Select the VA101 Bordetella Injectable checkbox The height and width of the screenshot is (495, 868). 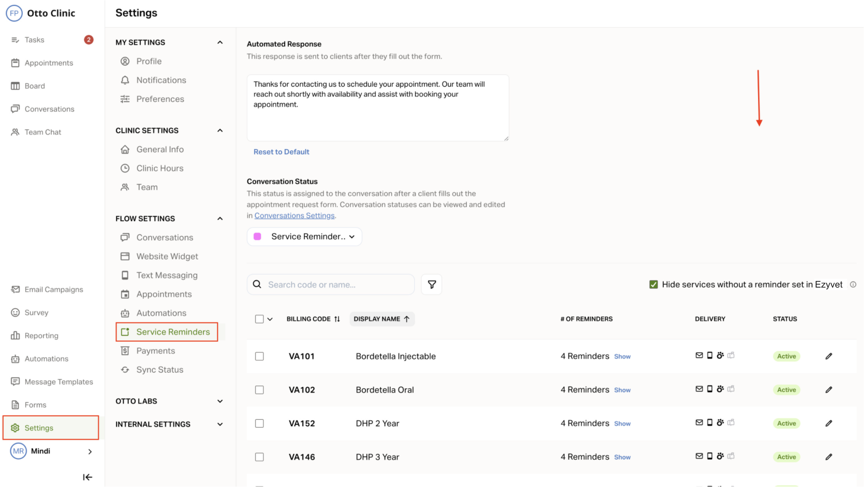(x=259, y=356)
